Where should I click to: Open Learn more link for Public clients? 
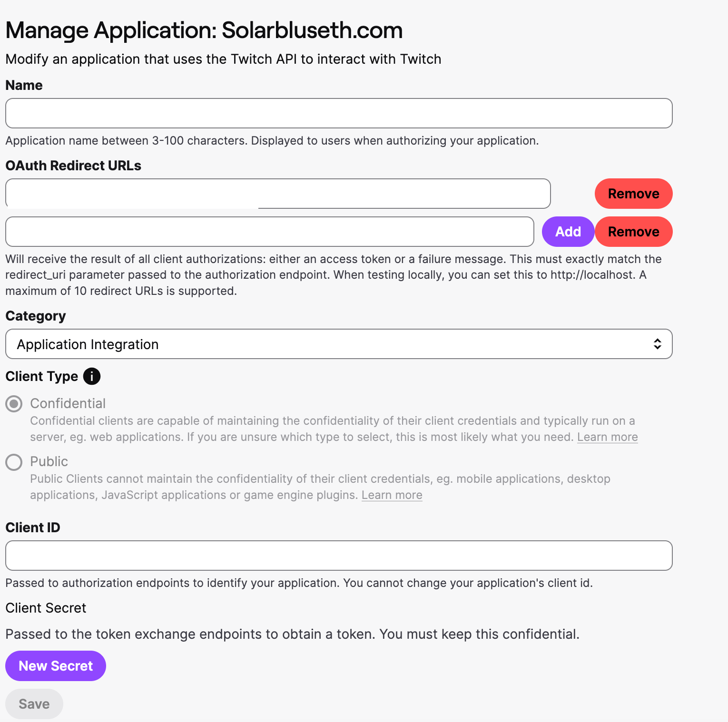point(392,495)
